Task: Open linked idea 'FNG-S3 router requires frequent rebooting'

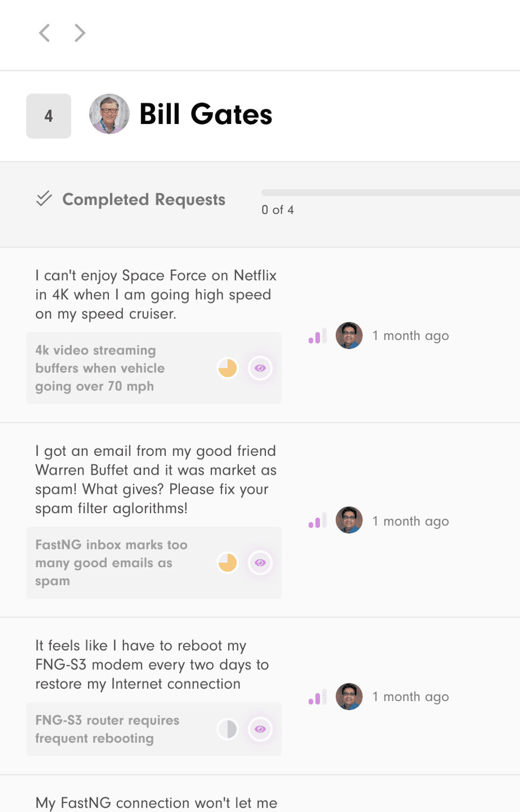Action: click(x=107, y=729)
